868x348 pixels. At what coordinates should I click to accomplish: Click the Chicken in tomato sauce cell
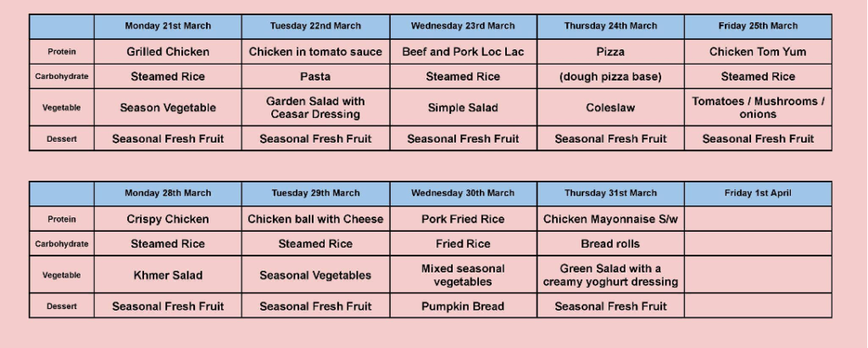pos(315,52)
